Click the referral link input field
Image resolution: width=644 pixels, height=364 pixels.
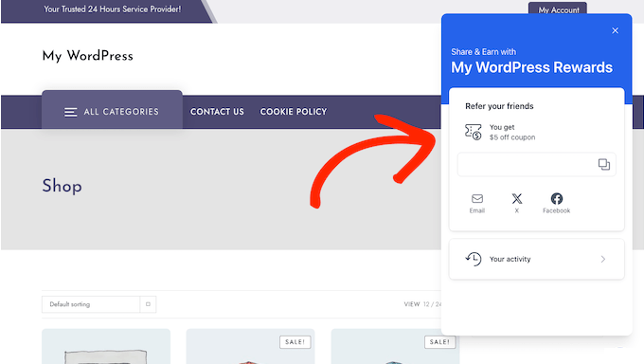pos(536,165)
